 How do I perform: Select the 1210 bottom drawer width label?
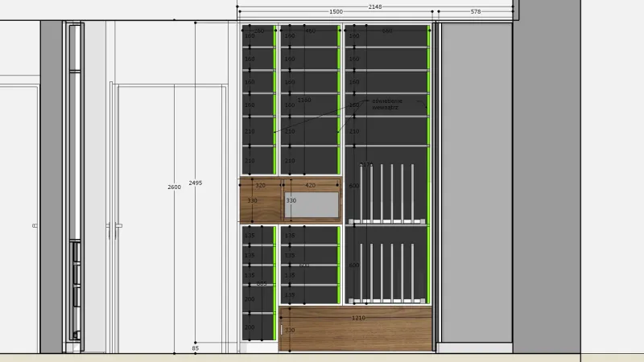tap(358, 318)
